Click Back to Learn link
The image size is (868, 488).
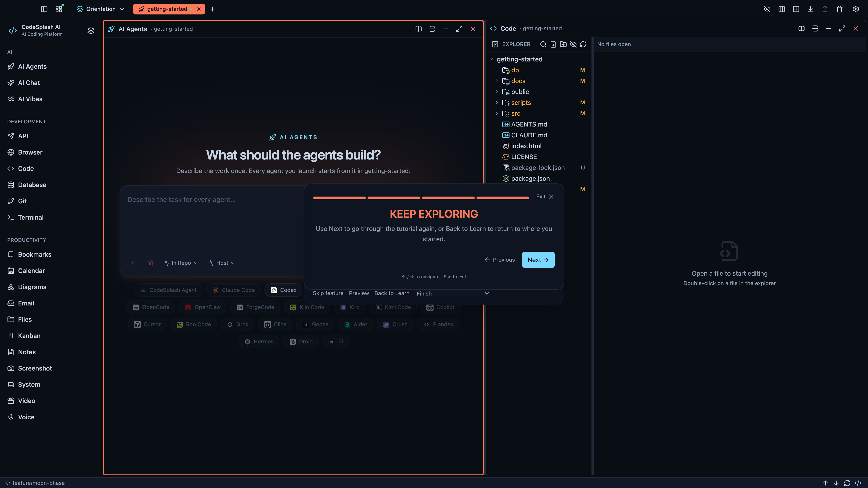pos(392,293)
